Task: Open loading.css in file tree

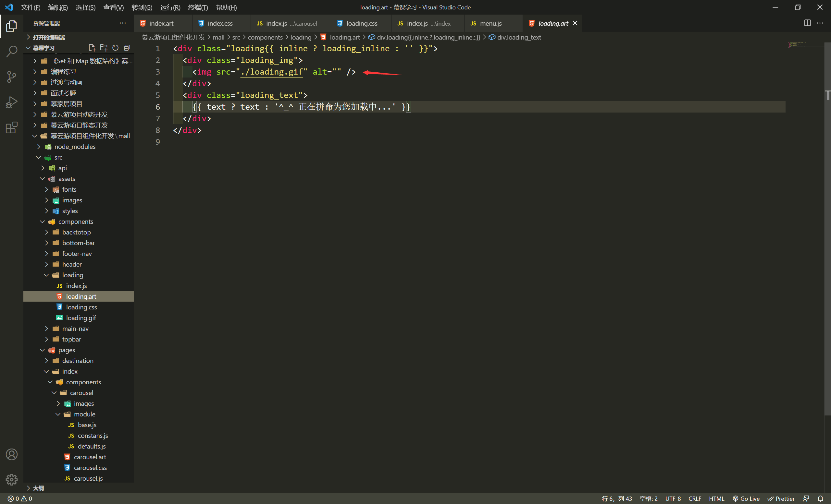Action: coord(81,307)
